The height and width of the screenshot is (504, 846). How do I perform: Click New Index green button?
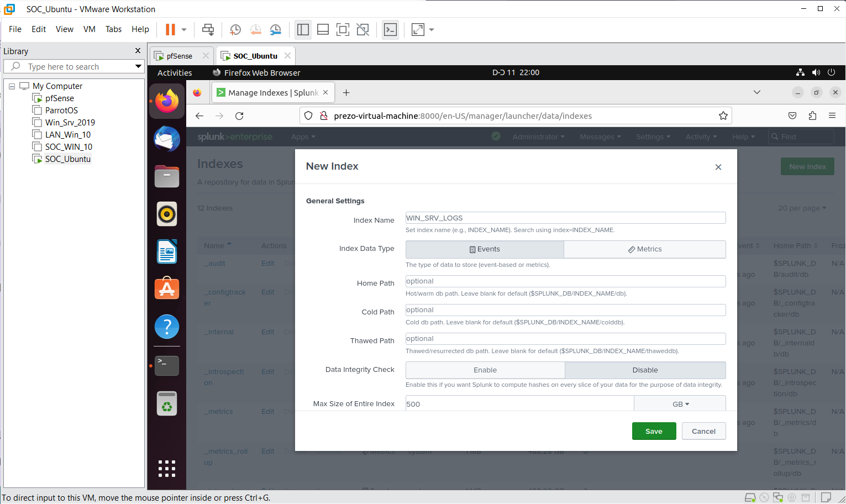pyautogui.click(x=807, y=166)
